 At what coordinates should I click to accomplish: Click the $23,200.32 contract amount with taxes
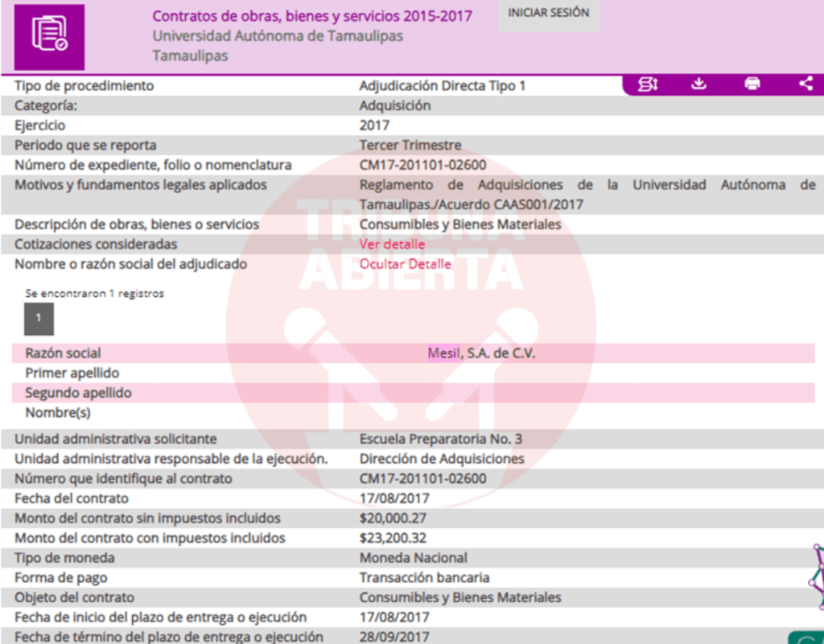click(x=393, y=538)
